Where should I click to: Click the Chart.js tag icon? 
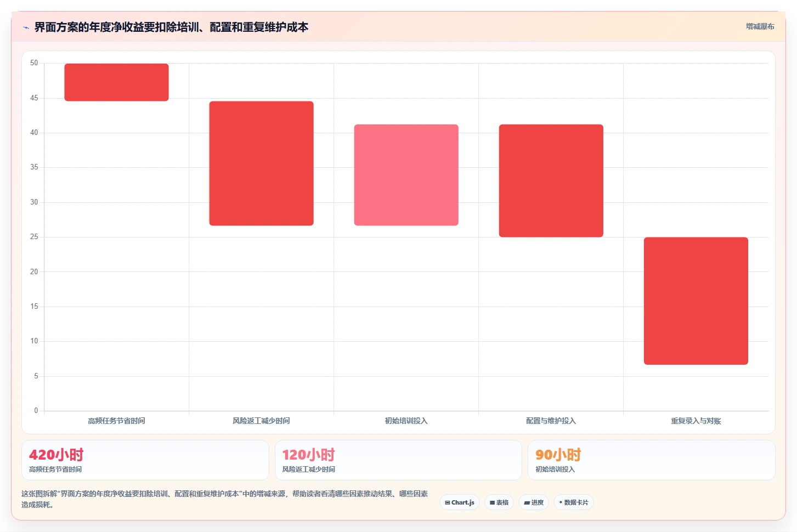pyautogui.click(x=448, y=502)
